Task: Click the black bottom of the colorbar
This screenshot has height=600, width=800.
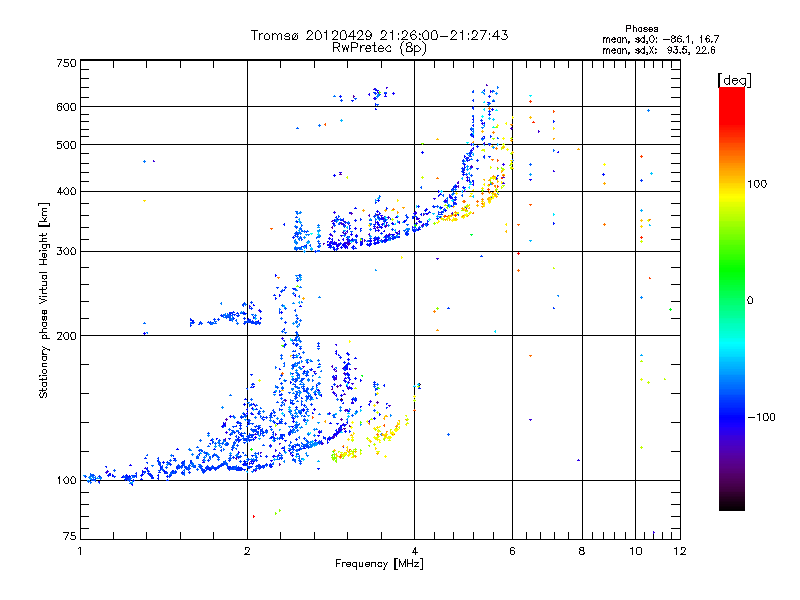Action: [732, 503]
